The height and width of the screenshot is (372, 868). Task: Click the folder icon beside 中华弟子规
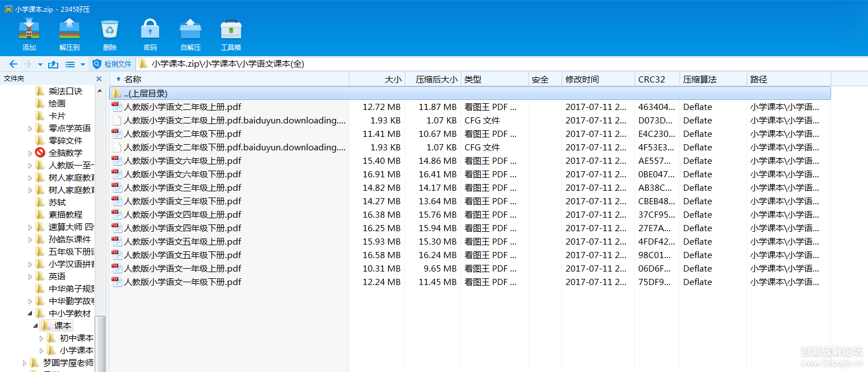[x=40, y=288]
